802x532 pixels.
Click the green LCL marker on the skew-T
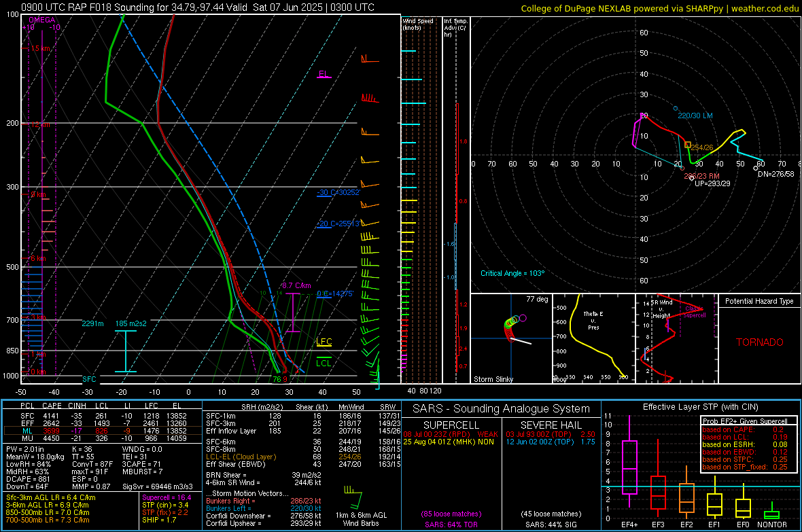click(324, 363)
